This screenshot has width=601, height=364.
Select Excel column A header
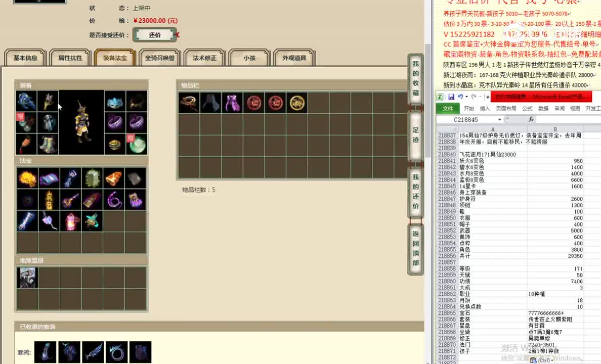coord(493,129)
